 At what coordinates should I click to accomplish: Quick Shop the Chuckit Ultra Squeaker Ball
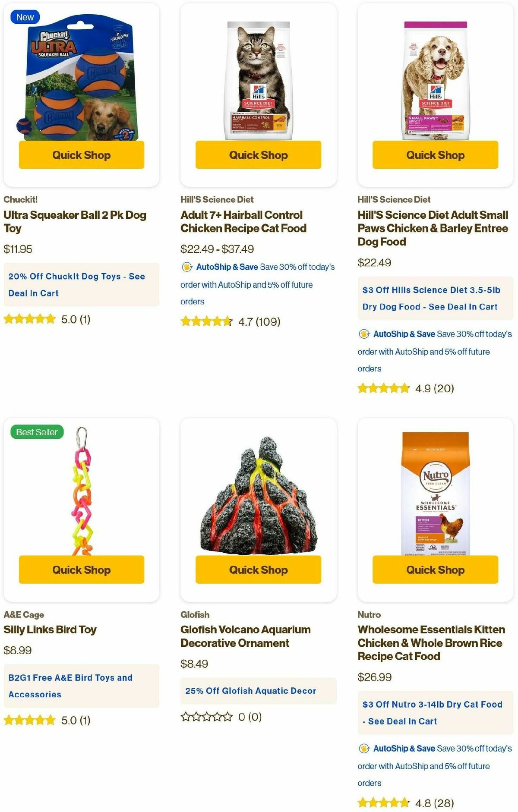[82, 155]
